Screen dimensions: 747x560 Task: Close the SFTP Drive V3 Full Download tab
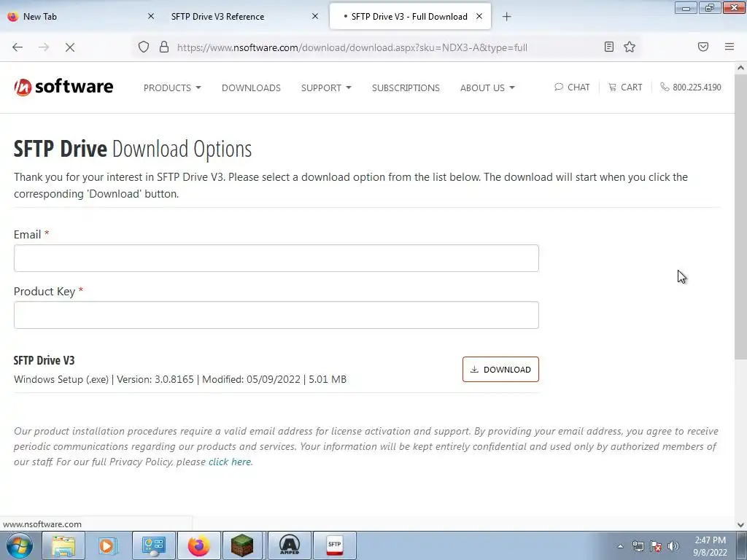click(x=479, y=16)
